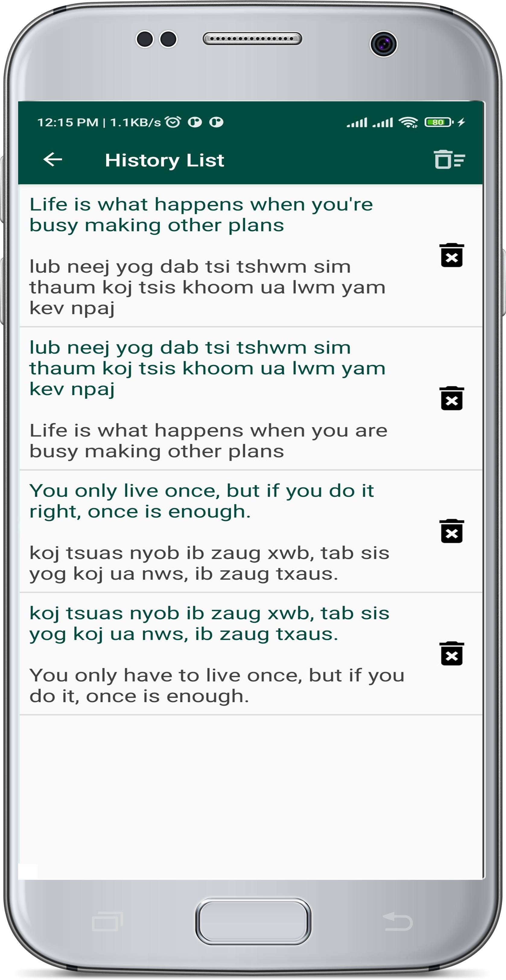Tap the History List title

pos(164,160)
